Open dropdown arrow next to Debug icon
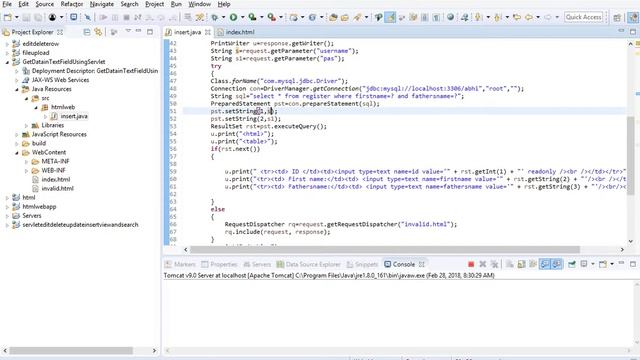The height and width of the screenshot is (360, 640). click(223, 17)
